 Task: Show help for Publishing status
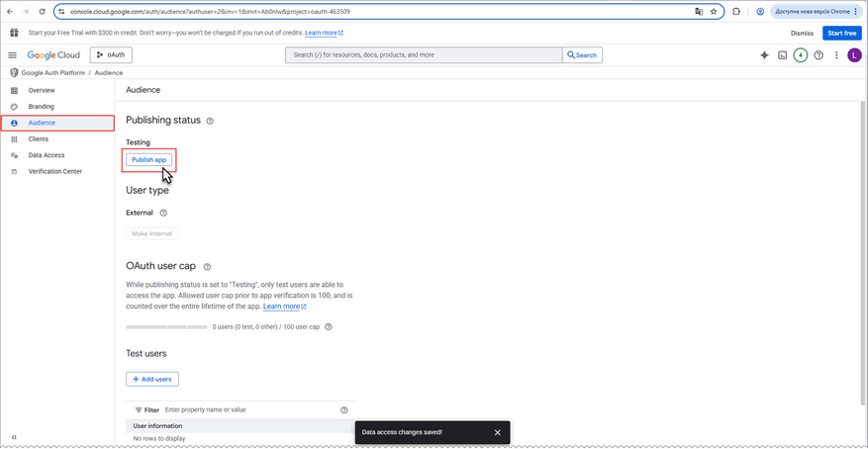point(210,121)
